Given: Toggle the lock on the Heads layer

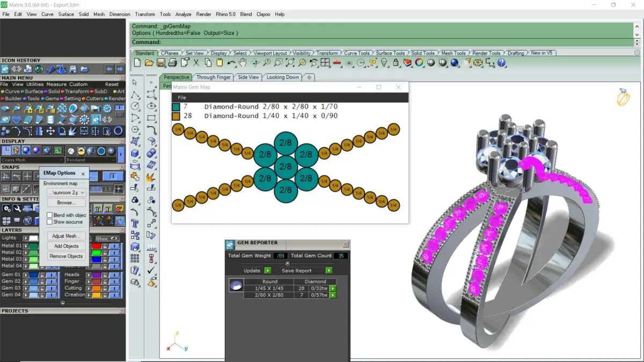Looking at the screenshot, I should [x=105, y=275].
